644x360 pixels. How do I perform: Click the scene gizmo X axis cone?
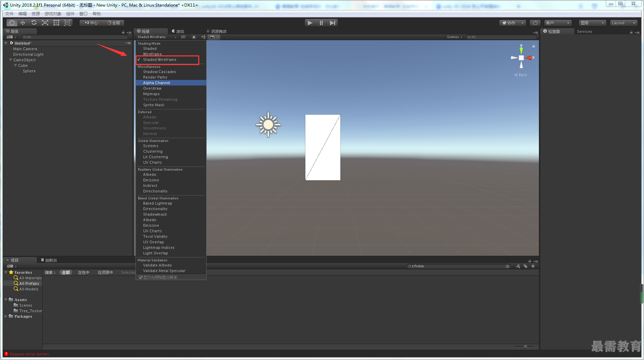point(529,58)
